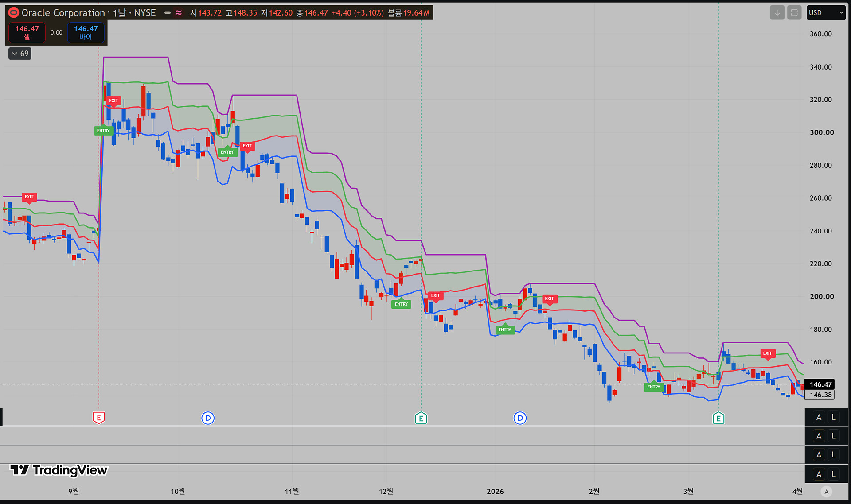Click the ENTRY signal label in September
851x504 pixels.
[103, 131]
